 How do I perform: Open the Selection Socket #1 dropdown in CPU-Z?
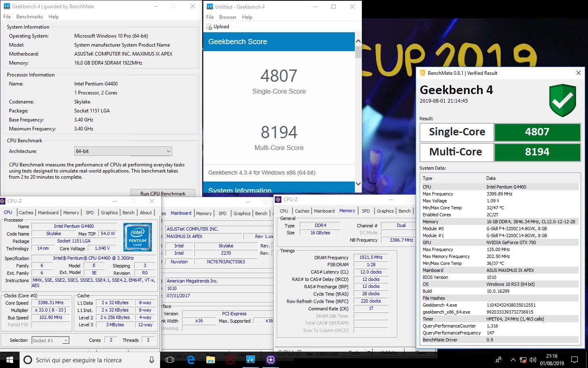coord(51,340)
